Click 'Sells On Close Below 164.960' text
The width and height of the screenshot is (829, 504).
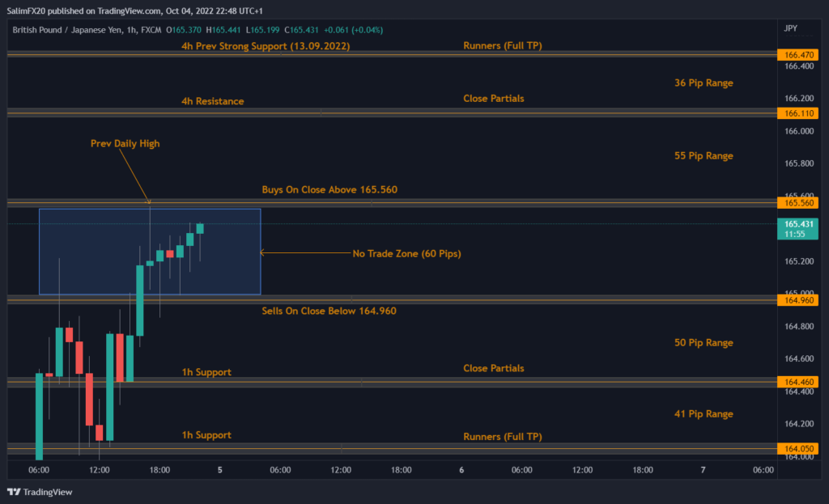329,311
